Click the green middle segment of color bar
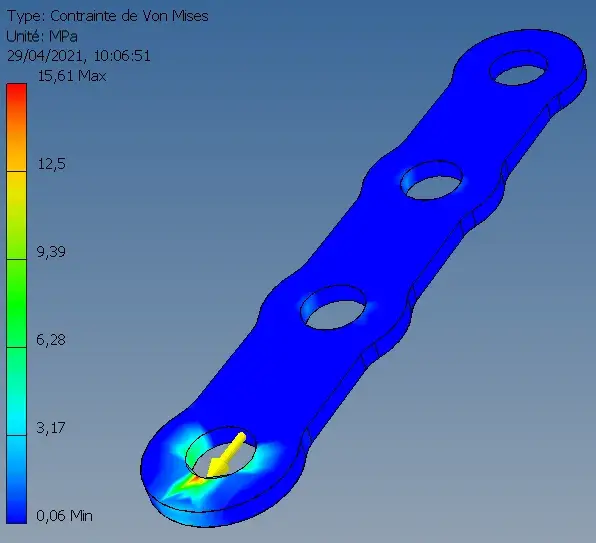Image resolution: width=596 pixels, height=543 pixels. 16,303
